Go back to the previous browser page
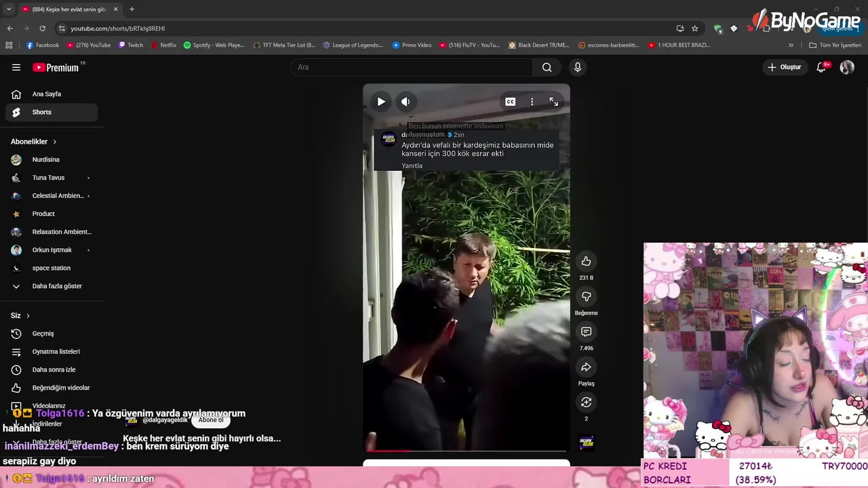868x488 pixels. tap(9, 28)
